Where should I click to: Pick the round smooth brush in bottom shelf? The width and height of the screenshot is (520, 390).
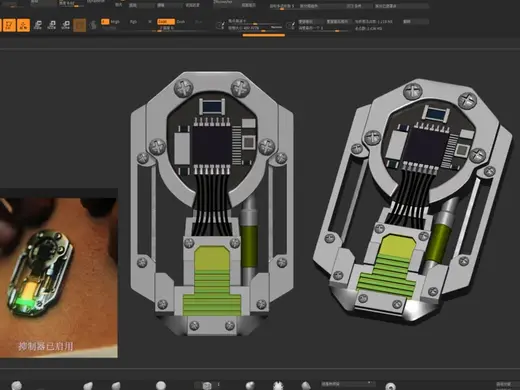(x=161, y=386)
